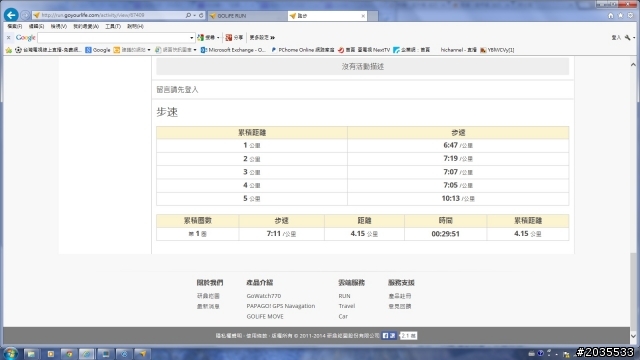Click the search magnifier in address bar
This screenshot has height=360, width=640.
(x=188, y=15)
